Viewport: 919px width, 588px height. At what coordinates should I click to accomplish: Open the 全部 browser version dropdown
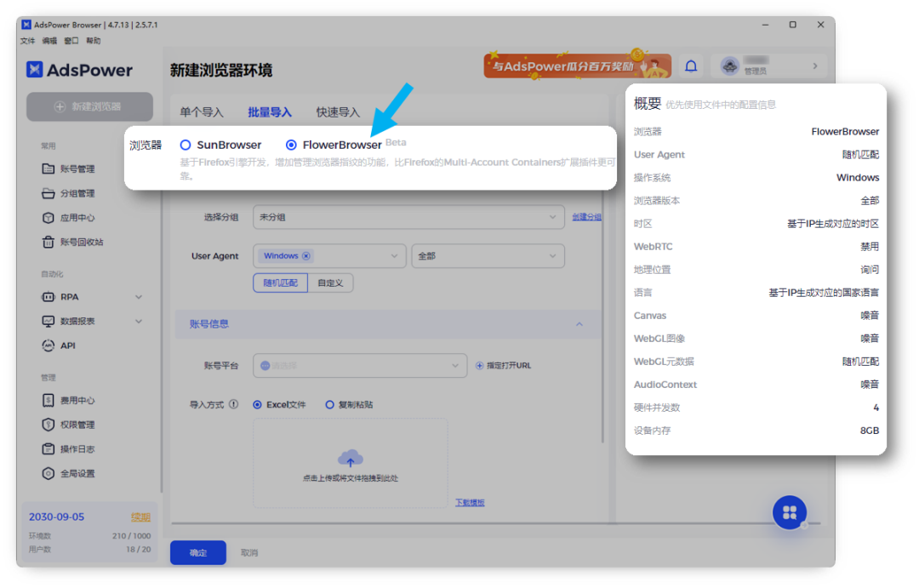[x=488, y=256]
